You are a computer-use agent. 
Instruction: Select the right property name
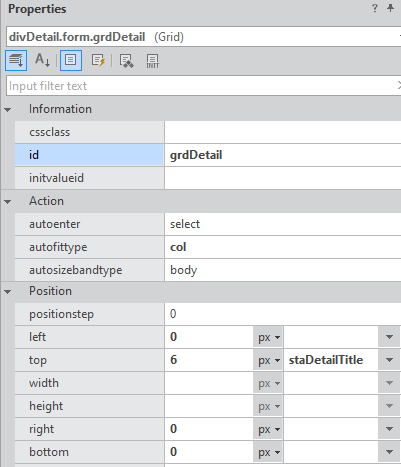[x=89, y=429]
